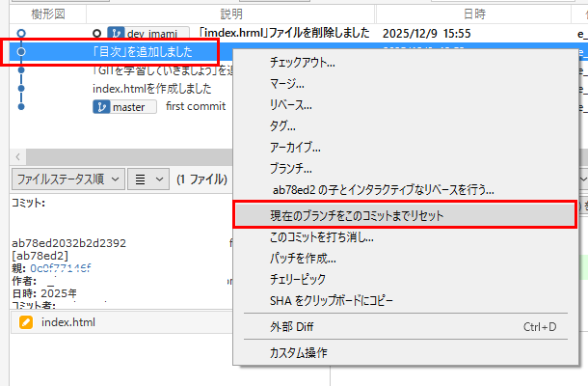Copy SHA to clipboard via menu
Screen dimensions: 588x386
(332, 300)
